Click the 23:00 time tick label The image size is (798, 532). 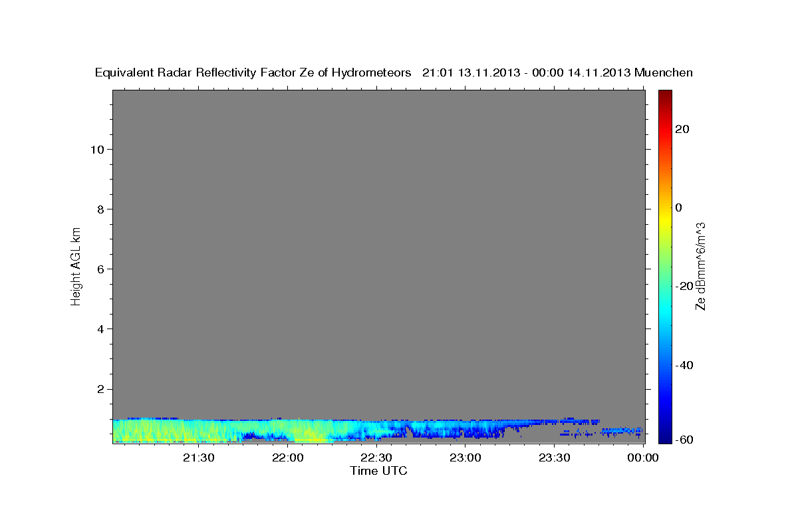pyautogui.click(x=465, y=458)
